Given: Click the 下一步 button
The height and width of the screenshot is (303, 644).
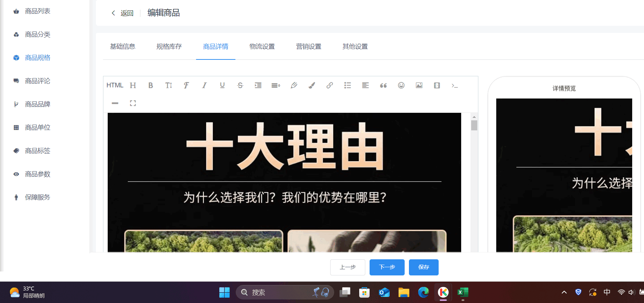Looking at the screenshot, I should 387,267.
